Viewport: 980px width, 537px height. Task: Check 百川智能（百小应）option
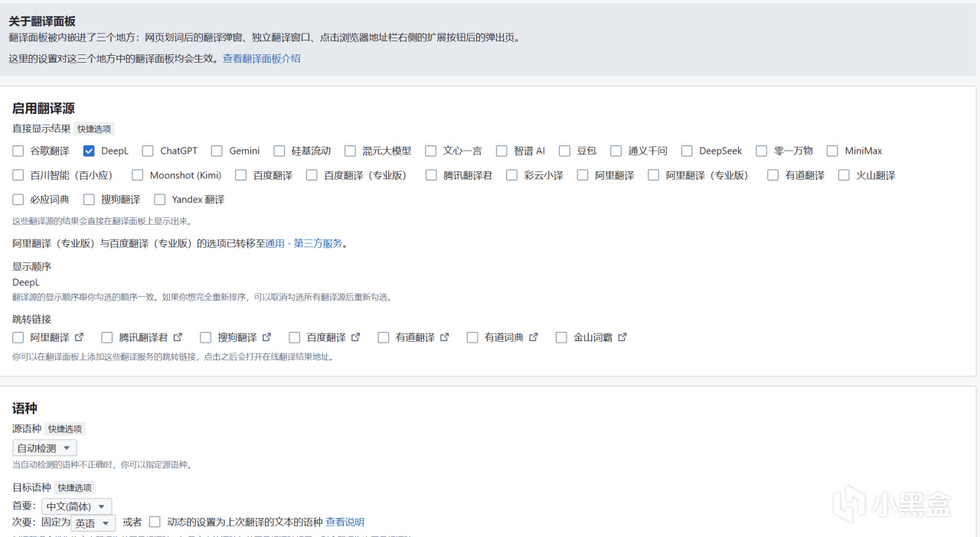tap(18, 175)
